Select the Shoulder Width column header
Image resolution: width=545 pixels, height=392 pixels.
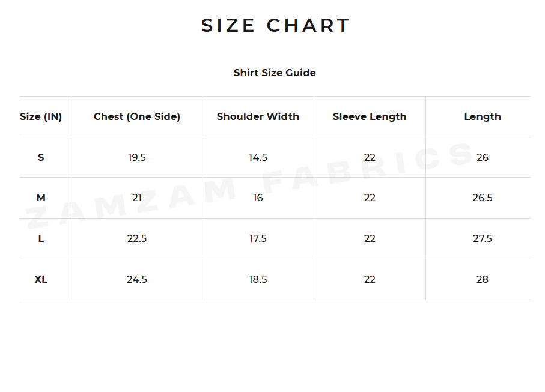(x=258, y=116)
